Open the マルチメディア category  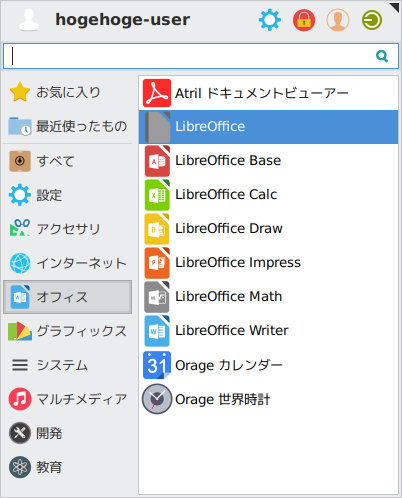pos(68,399)
